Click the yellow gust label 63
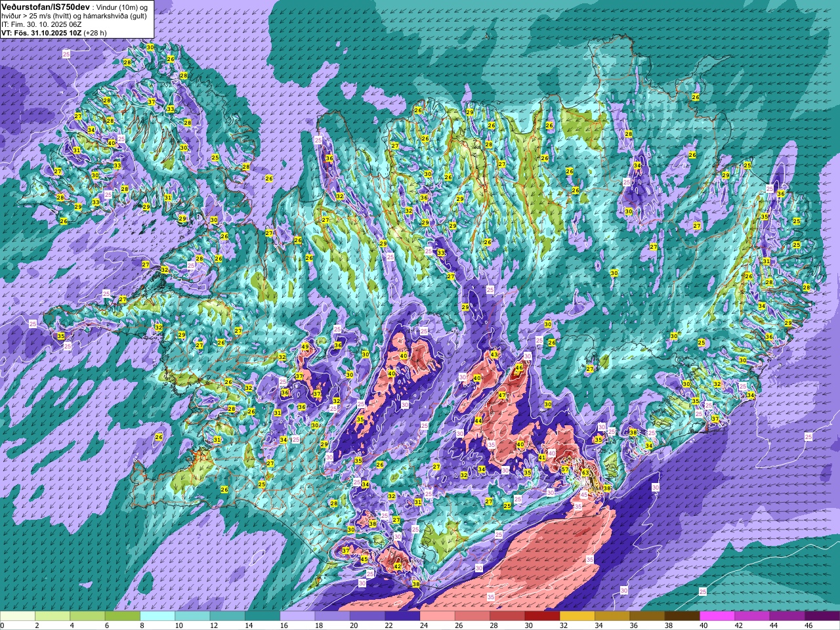 585,472
